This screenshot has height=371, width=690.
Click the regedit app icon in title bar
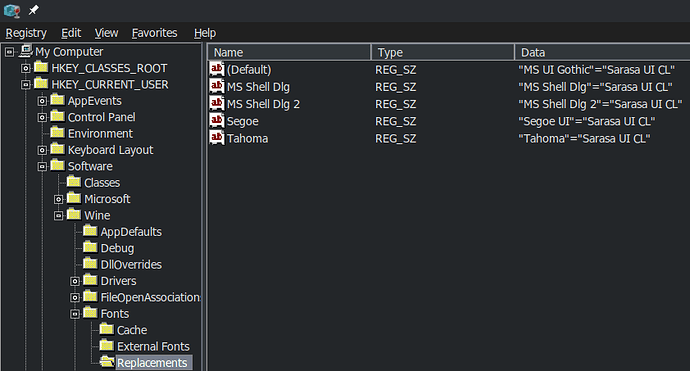pyautogui.click(x=12, y=11)
